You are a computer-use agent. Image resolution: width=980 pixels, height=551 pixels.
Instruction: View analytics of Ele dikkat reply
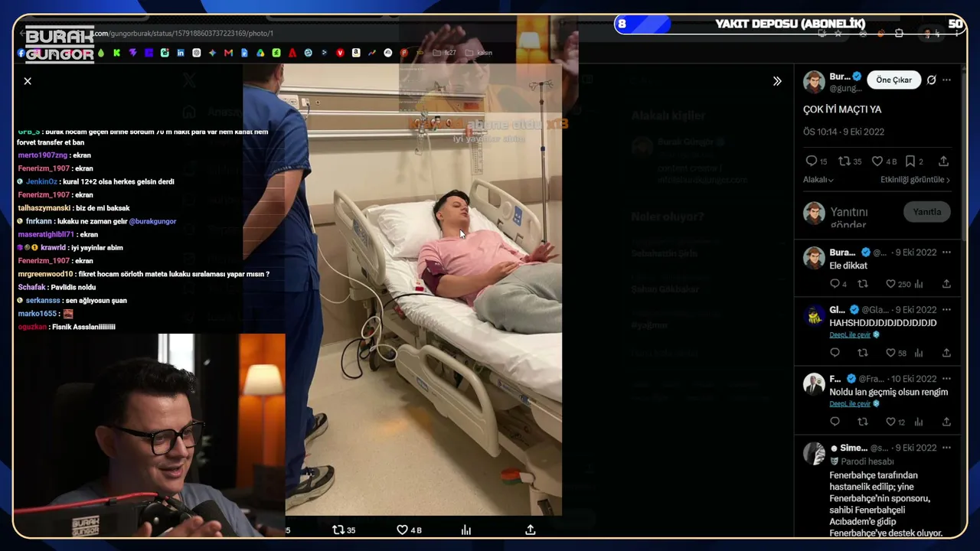pos(919,284)
